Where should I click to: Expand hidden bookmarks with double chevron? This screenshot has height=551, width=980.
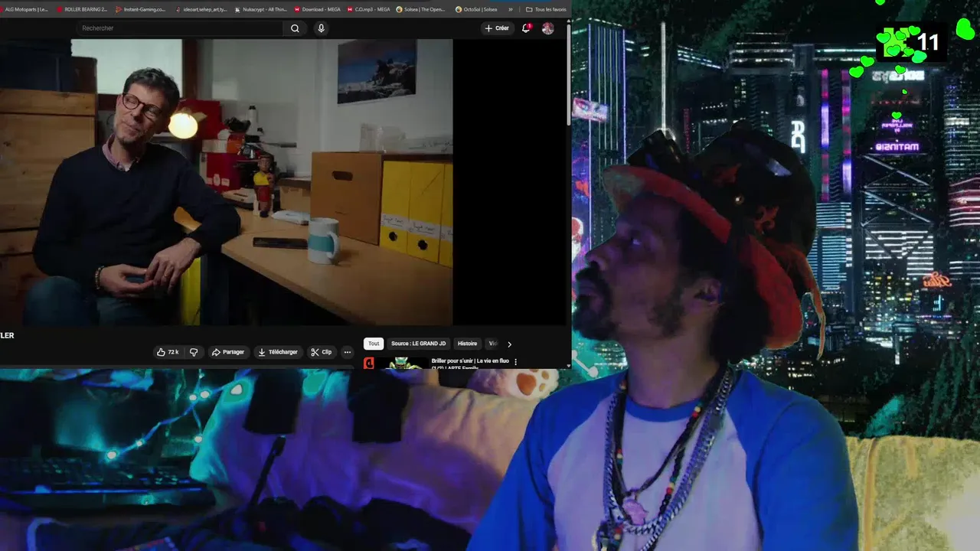coord(511,9)
